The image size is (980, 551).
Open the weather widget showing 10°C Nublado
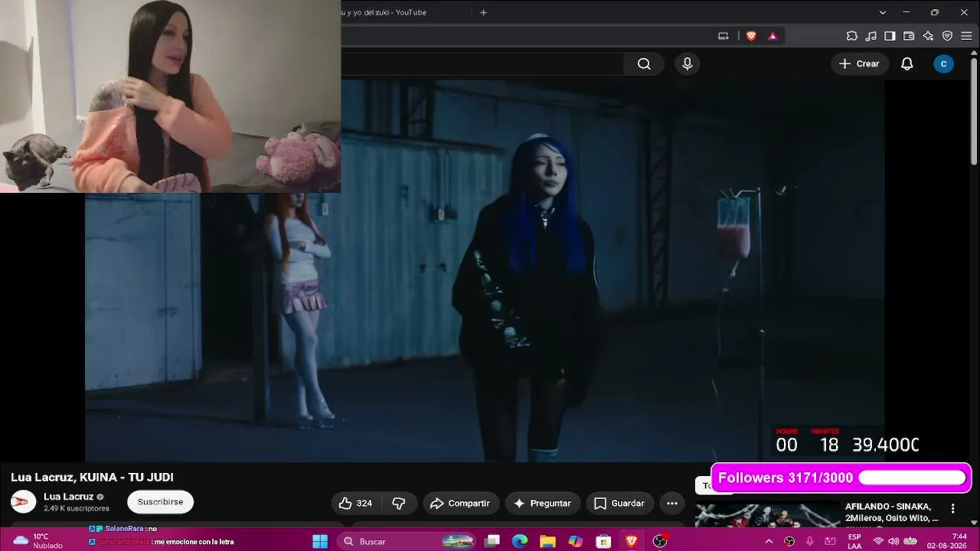point(38,541)
